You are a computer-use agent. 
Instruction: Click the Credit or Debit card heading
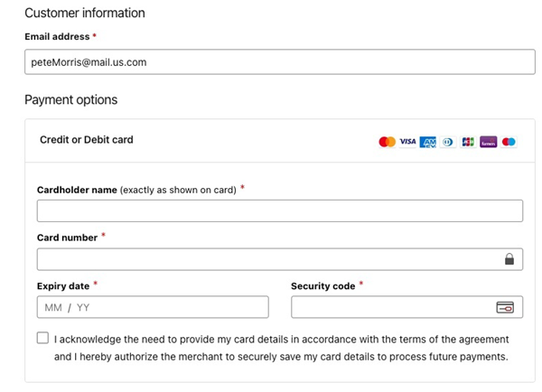[87, 140]
